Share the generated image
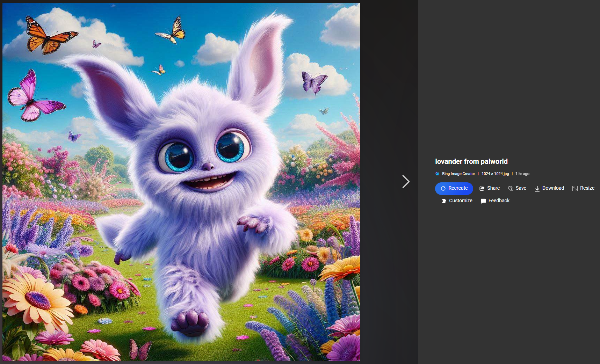The height and width of the screenshot is (364, 600). pos(489,188)
